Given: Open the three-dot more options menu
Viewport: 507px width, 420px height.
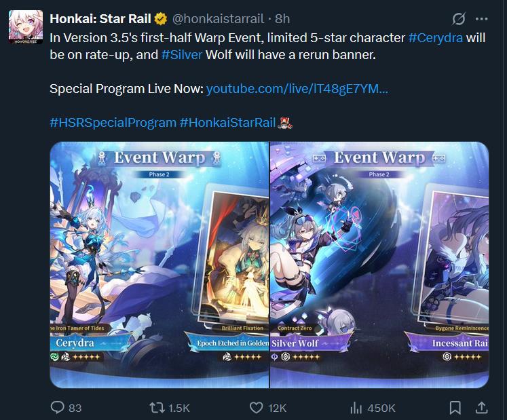Looking at the screenshot, I should pyautogui.click(x=482, y=19).
